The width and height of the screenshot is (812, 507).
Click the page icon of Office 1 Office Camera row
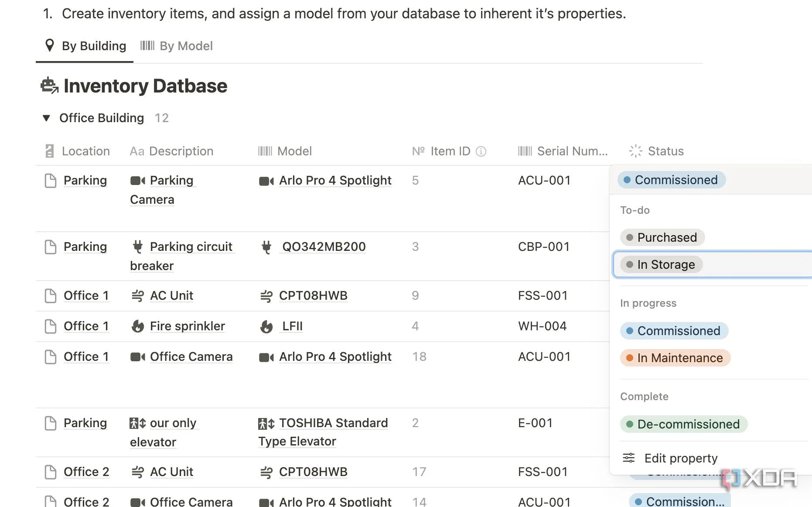coord(51,356)
